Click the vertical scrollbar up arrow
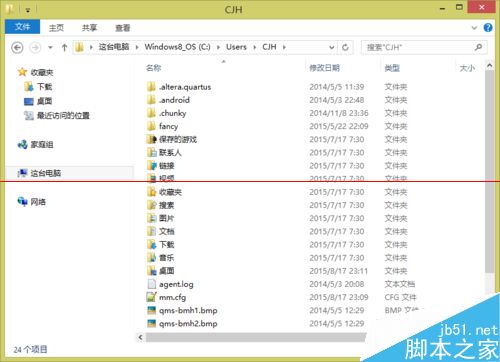500x362 pixels. 489,66
